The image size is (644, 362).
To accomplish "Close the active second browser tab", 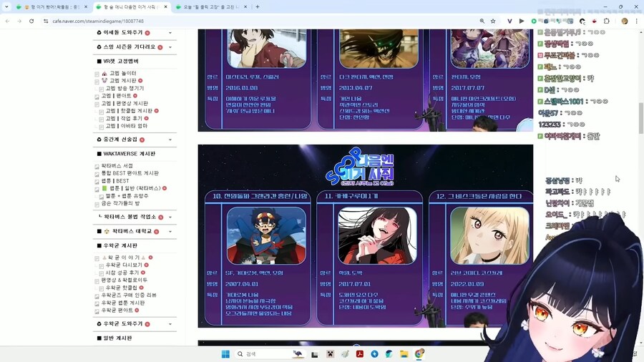I will [x=165, y=6].
